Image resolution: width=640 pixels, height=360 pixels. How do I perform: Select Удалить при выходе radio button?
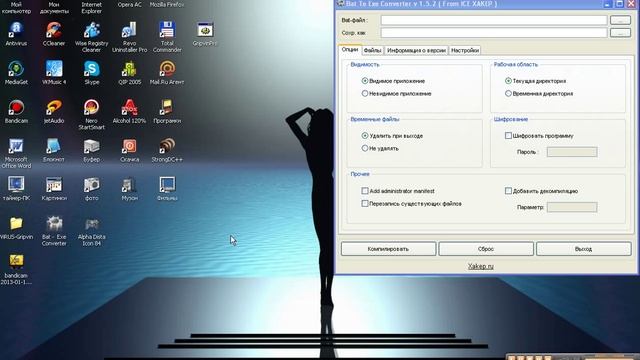point(365,136)
